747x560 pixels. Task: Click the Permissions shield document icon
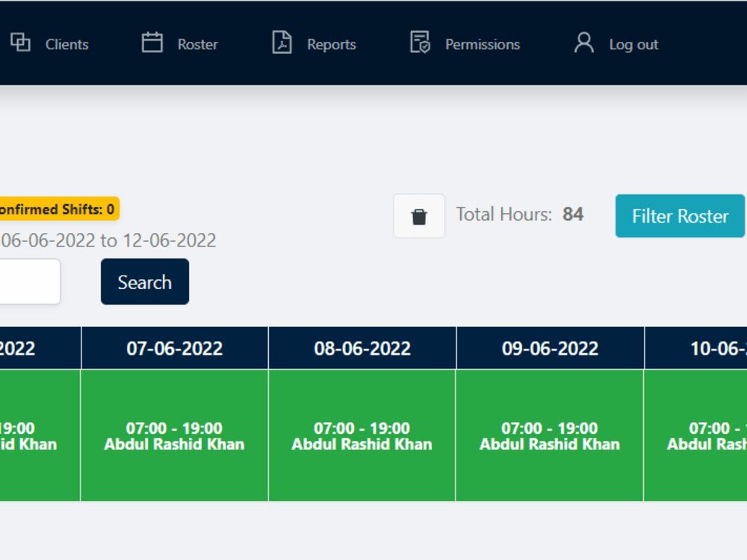click(x=420, y=43)
